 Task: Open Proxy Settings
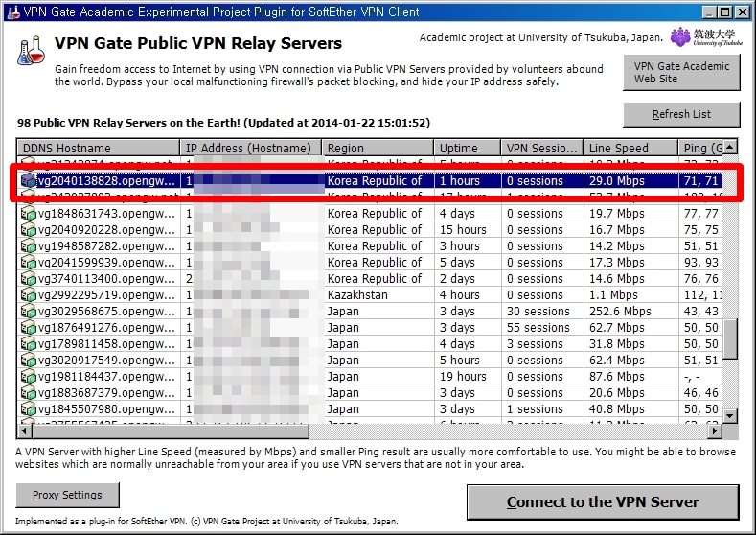[x=67, y=495]
